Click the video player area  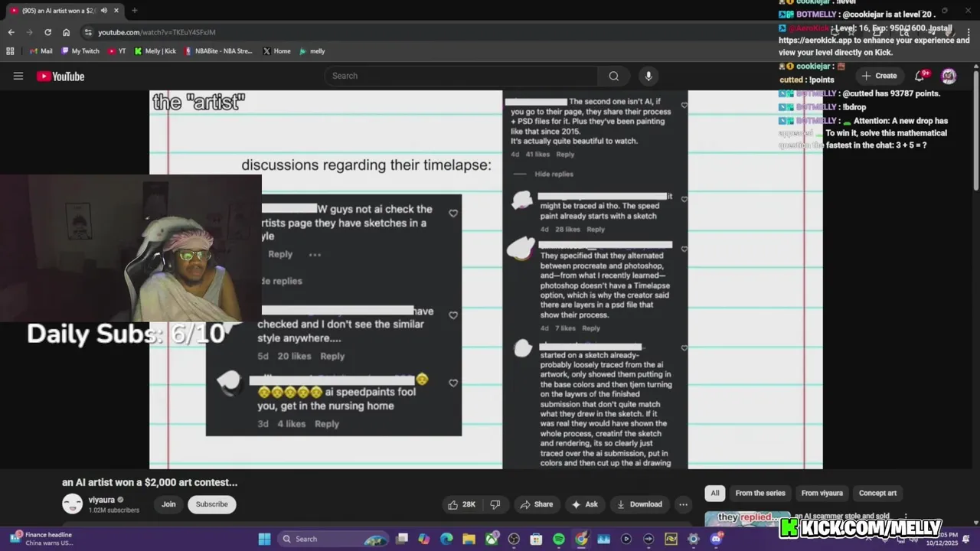click(486, 279)
